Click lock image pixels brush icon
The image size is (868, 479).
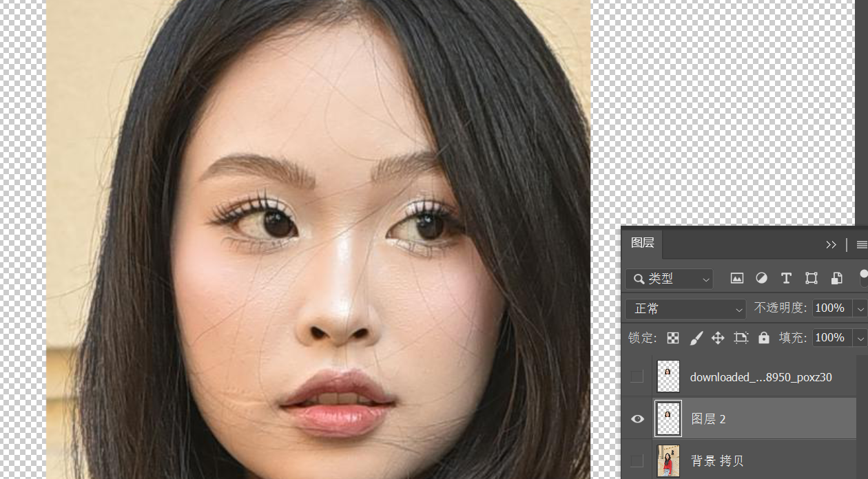point(696,338)
